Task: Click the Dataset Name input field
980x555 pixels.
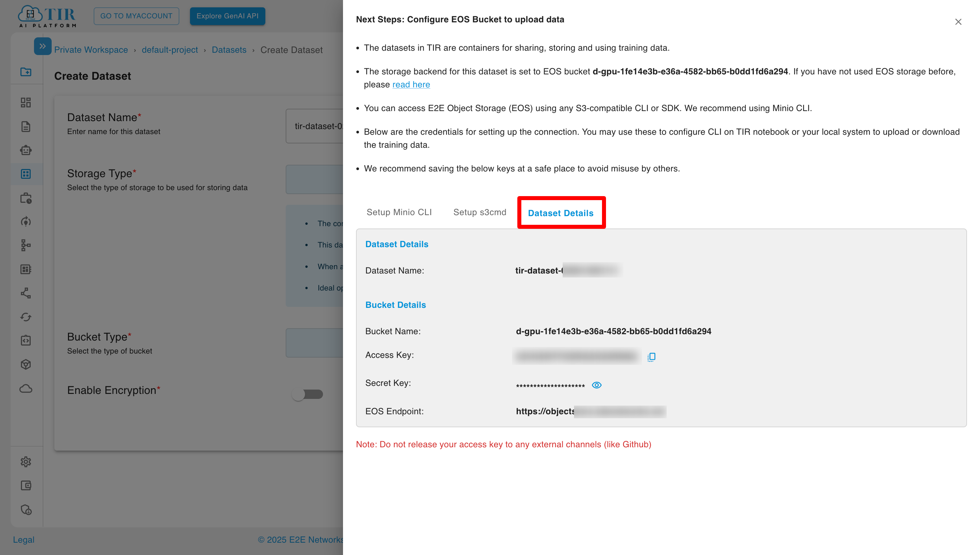Action: coord(315,126)
